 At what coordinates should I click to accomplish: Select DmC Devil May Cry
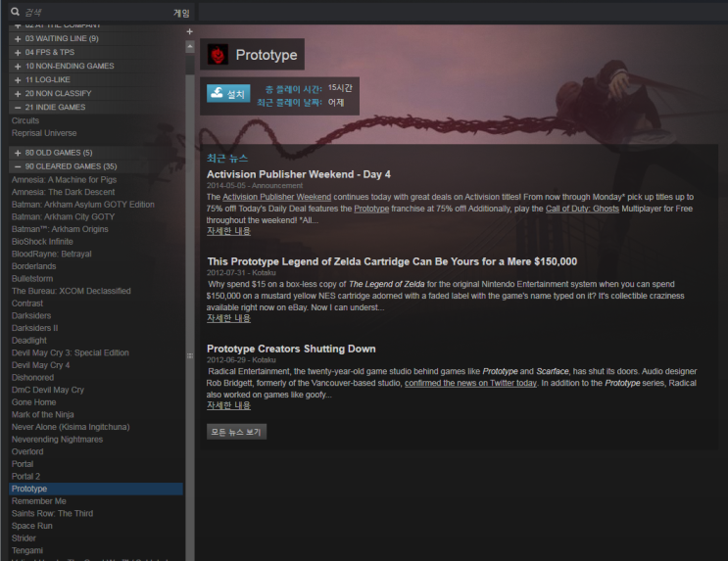(x=48, y=390)
